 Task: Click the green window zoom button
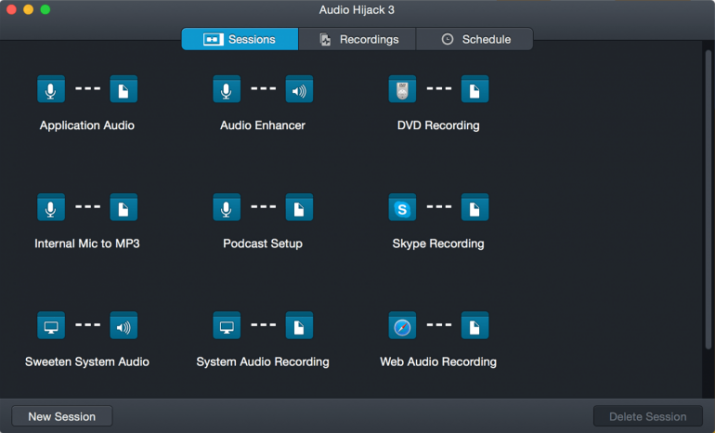point(45,10)
